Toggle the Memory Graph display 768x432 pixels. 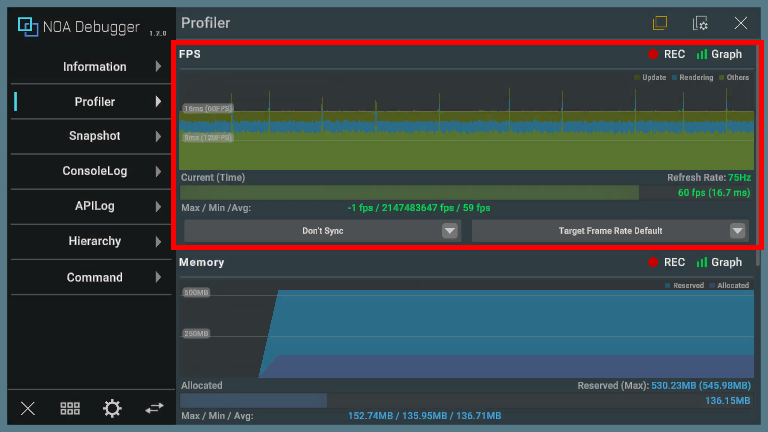(719, 262)
